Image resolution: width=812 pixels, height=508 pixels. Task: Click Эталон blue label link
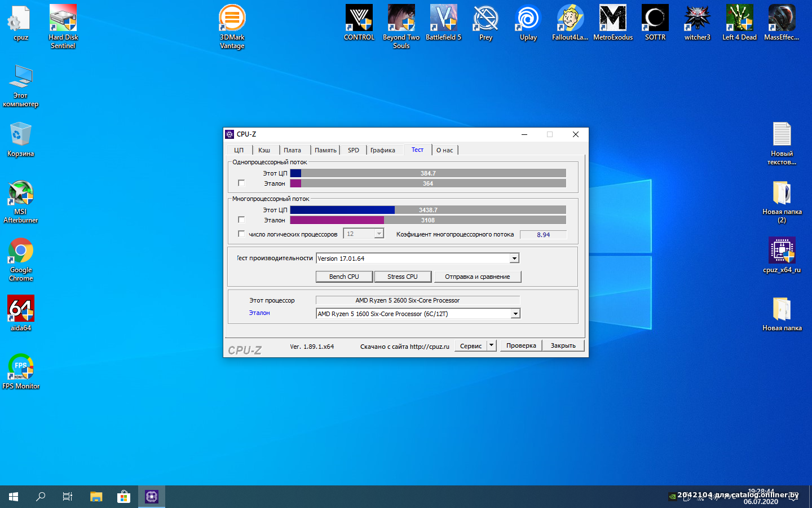click(259, 313)
